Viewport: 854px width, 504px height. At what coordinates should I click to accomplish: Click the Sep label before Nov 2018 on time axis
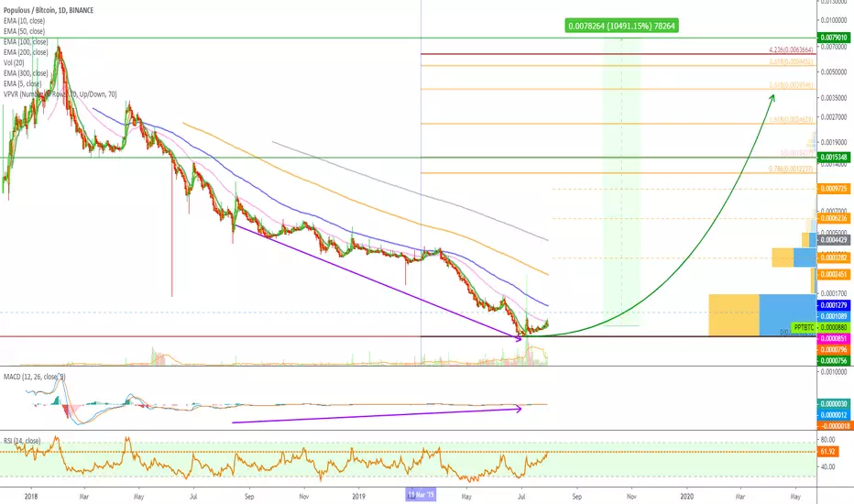249,497
